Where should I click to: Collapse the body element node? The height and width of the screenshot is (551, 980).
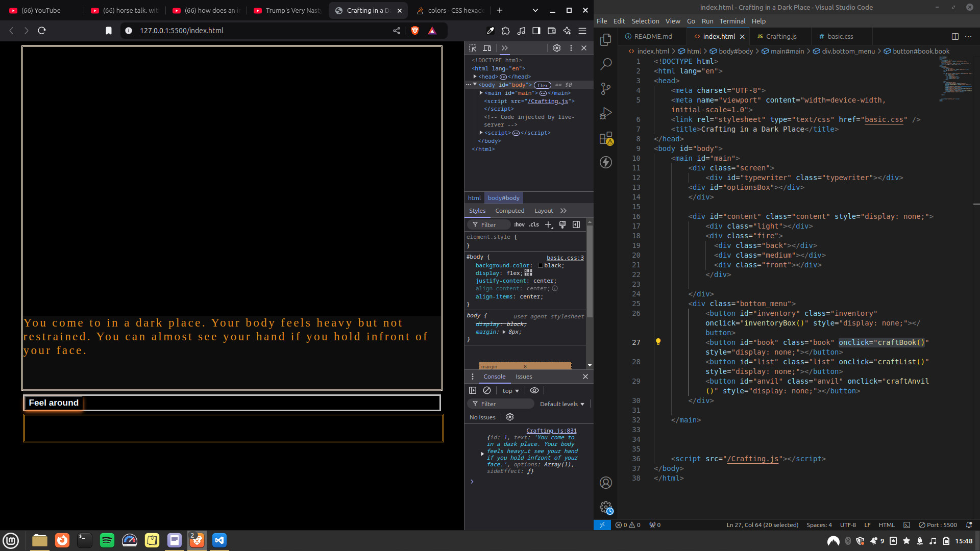[475, 85]
